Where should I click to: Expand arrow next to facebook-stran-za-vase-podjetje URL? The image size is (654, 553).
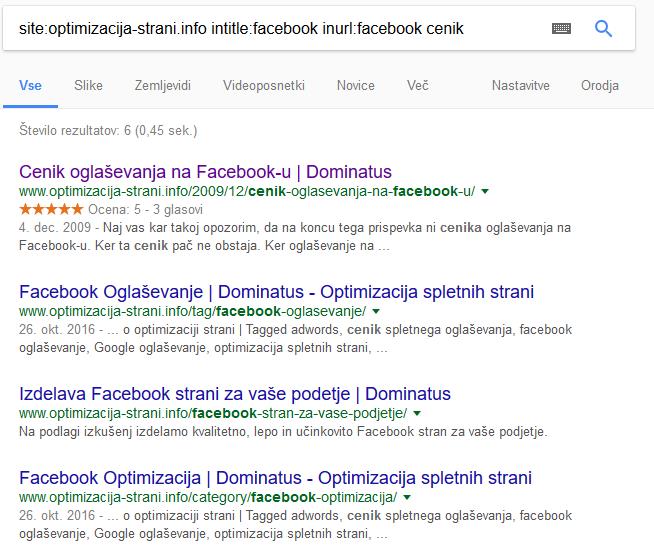tap(417, 413)
